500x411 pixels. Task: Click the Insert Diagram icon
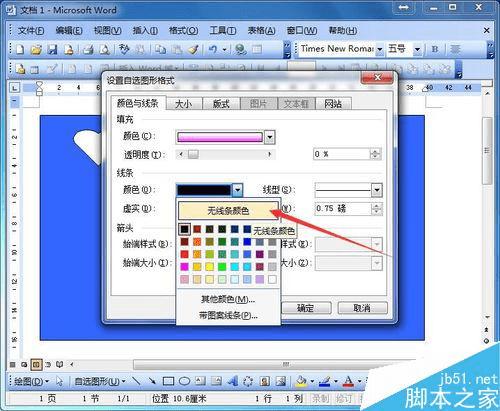[248, 381]
